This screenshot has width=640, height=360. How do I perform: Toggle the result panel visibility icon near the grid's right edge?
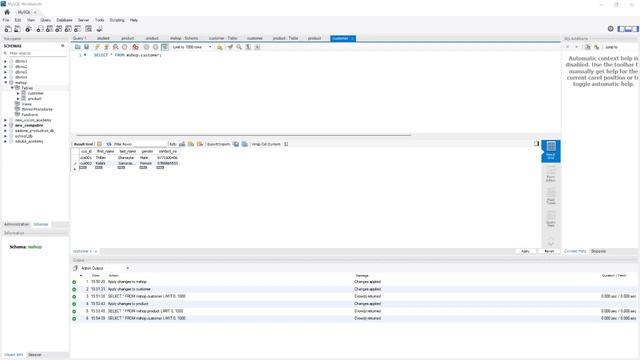tap(536, 144)
